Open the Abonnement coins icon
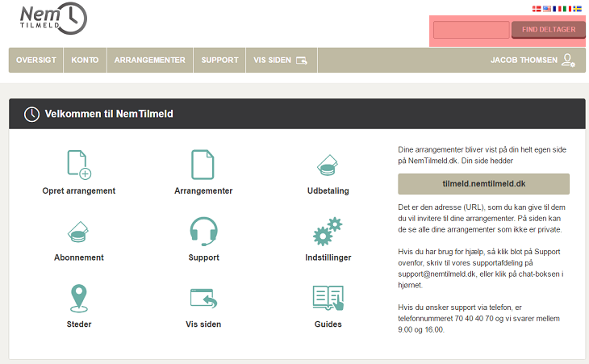 (x=78, y=232)
